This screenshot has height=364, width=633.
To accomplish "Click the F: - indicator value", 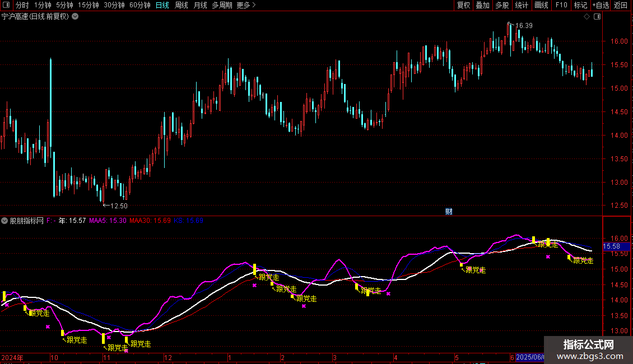I will 52,221.
